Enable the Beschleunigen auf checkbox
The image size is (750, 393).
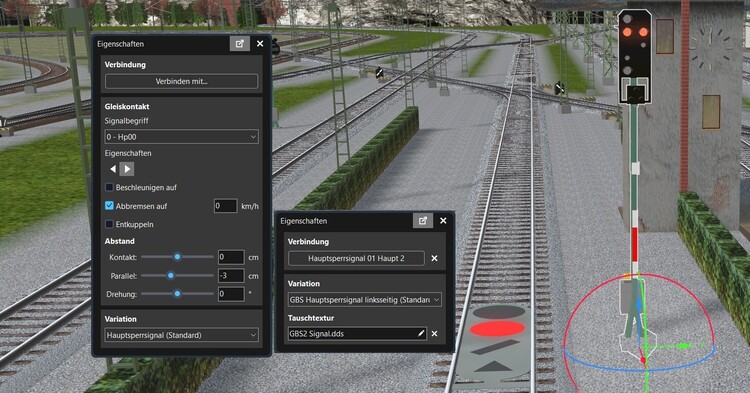pos(110,187)
